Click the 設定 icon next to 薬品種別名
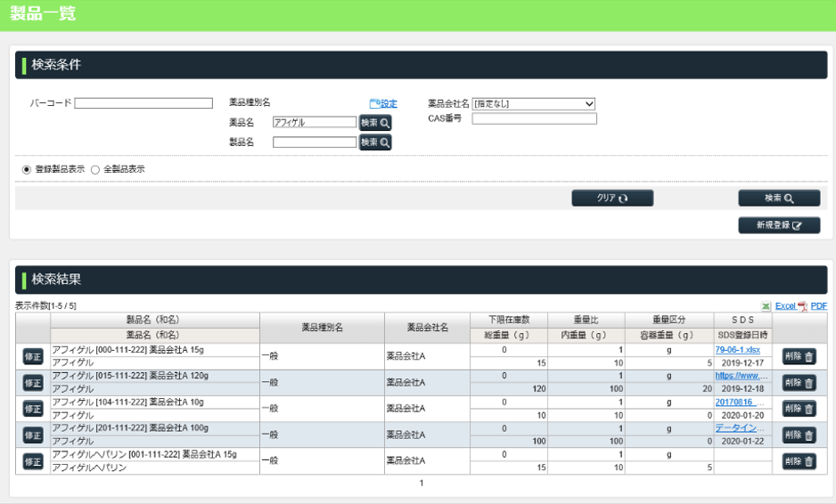This screenshot has height=504, width=836. coord(375,104)
